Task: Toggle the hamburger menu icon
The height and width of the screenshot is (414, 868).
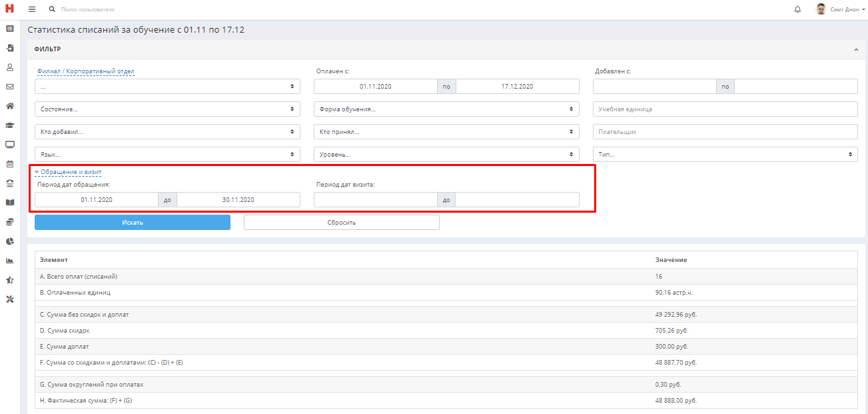Action: tap(31, 9)
